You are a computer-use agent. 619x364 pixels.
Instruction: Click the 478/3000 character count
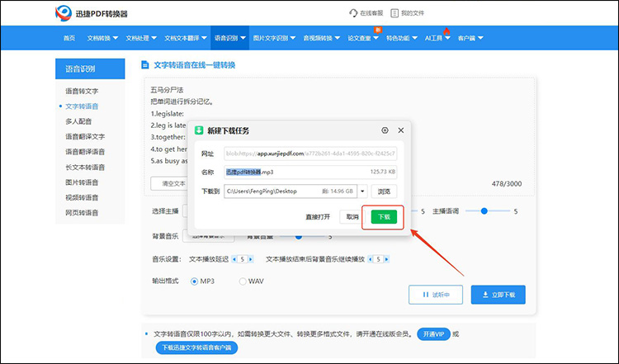pos(507,184)
